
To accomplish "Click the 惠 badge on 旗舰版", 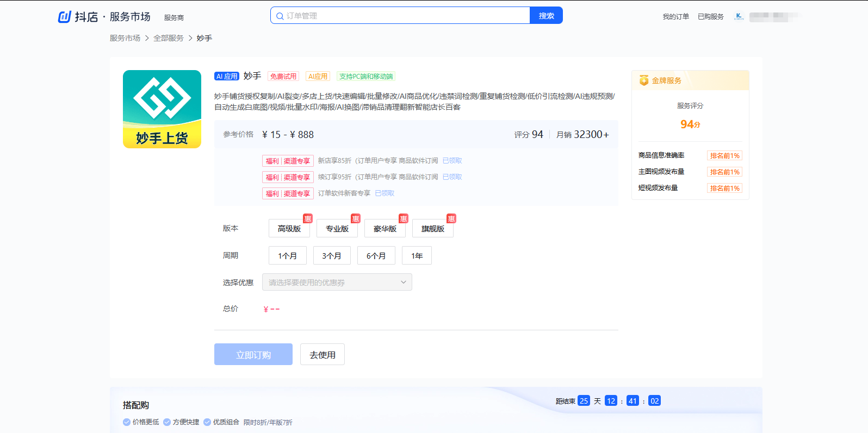I will (451, 218).
